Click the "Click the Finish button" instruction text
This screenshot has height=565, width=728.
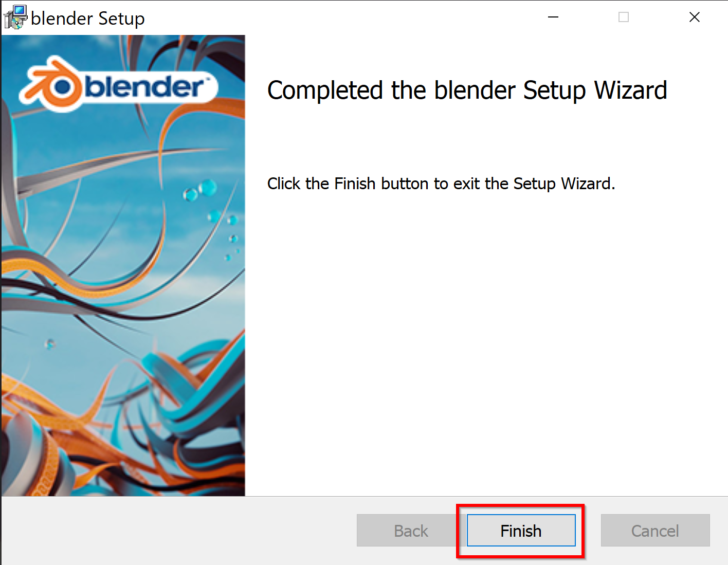point(441,184)
